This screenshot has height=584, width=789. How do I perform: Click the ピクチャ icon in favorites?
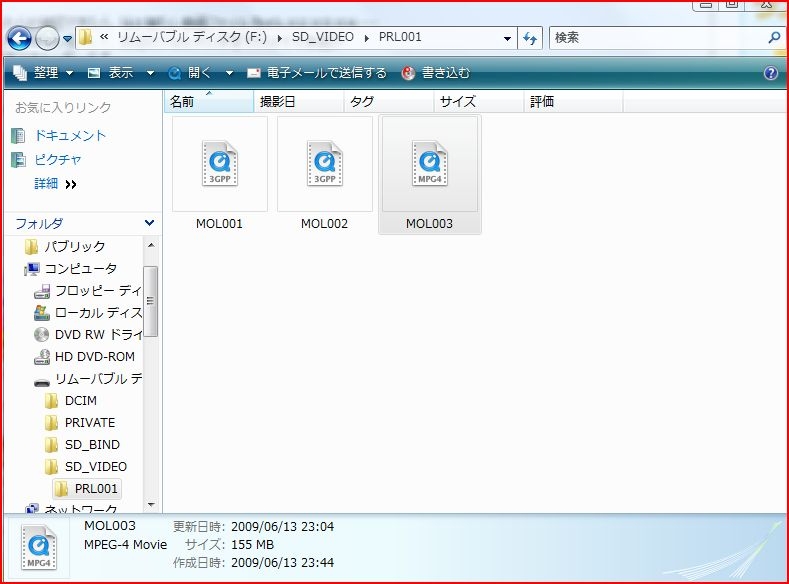pos(19,159)
